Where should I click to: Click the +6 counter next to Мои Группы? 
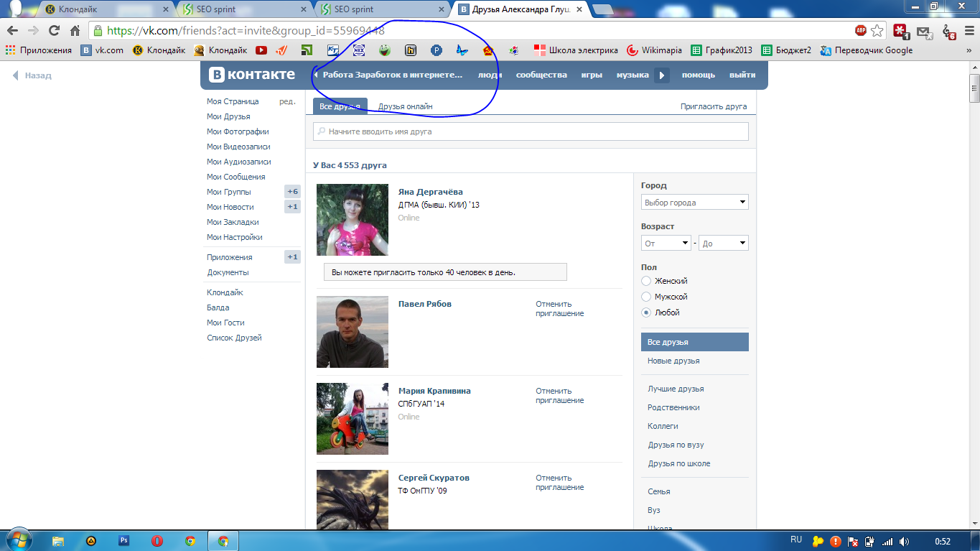click(x=292, y=192)
